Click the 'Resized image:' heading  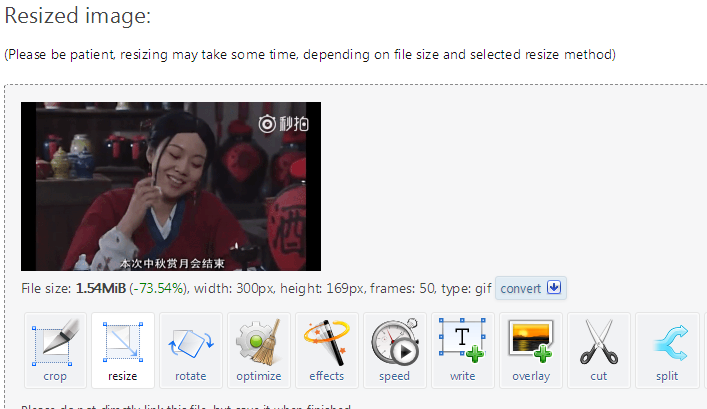(x=78, y=16)
